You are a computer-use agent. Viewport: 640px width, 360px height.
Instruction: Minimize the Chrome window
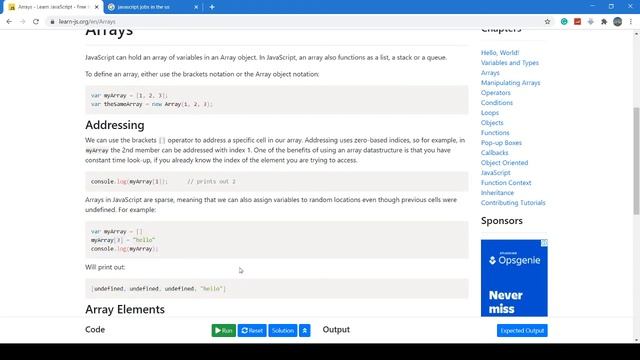coord(592,6)
